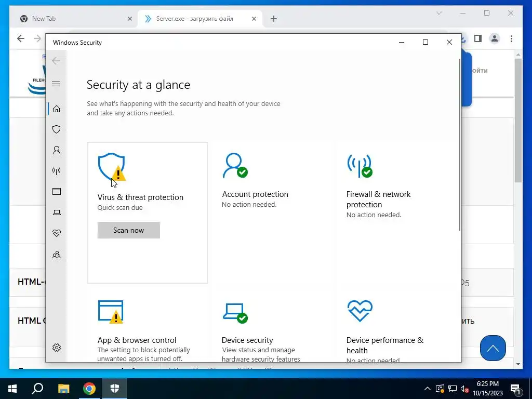This screenshot has height=399, width=532.
Task: Open Chrome three-dot menu
Action: click(x=511, y=38)
